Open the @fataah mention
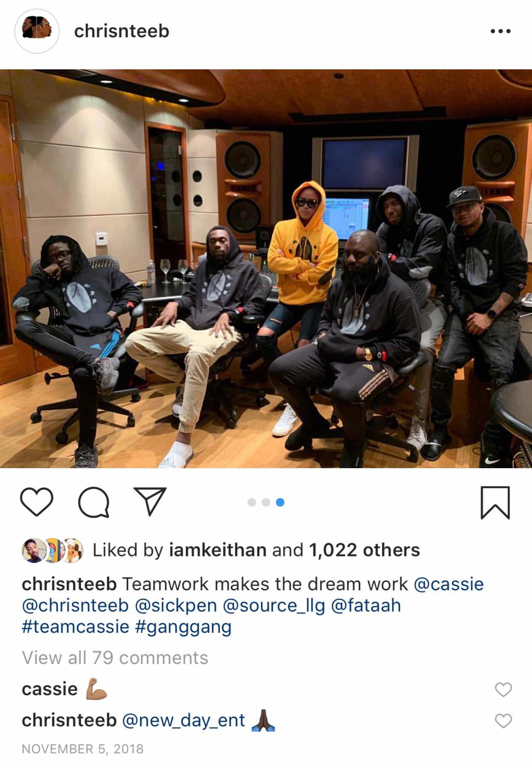 click(x=366, y=606)
